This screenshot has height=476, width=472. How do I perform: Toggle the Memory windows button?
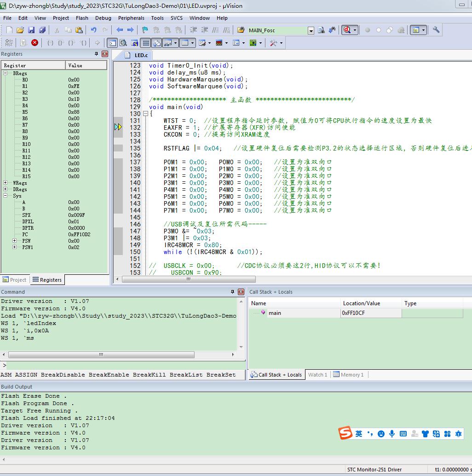click(185, 43)
